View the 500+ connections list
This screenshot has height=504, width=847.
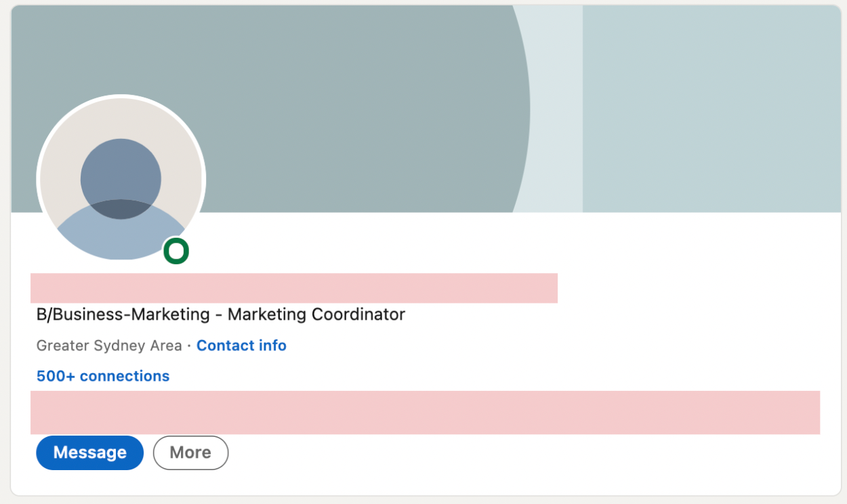click(103, 376)
